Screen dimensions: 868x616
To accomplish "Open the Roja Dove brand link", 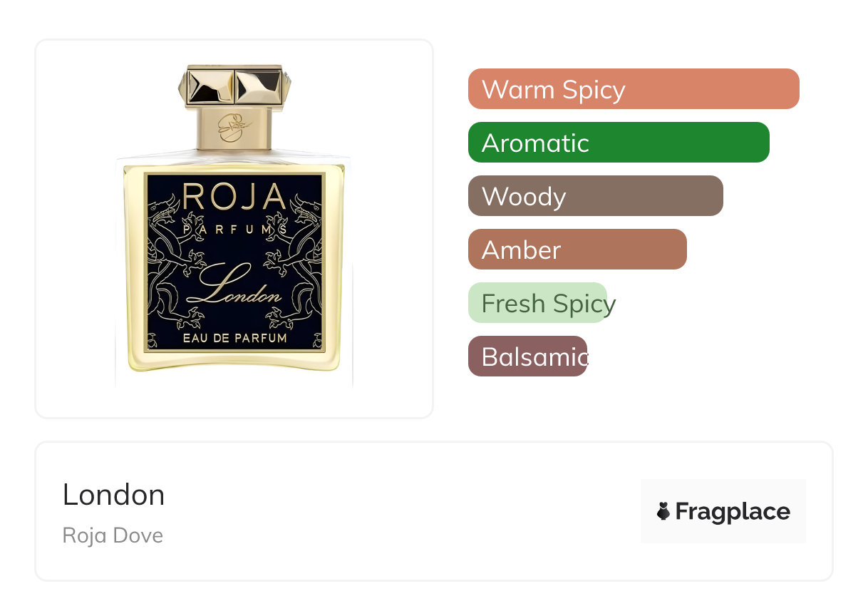I will coord(113,535).
